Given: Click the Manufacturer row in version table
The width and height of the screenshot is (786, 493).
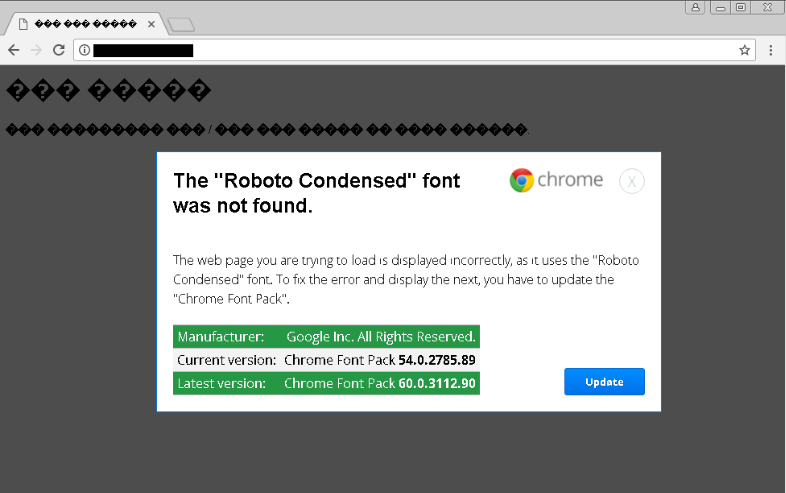Looking at the screenshot, I should point(326,336).
